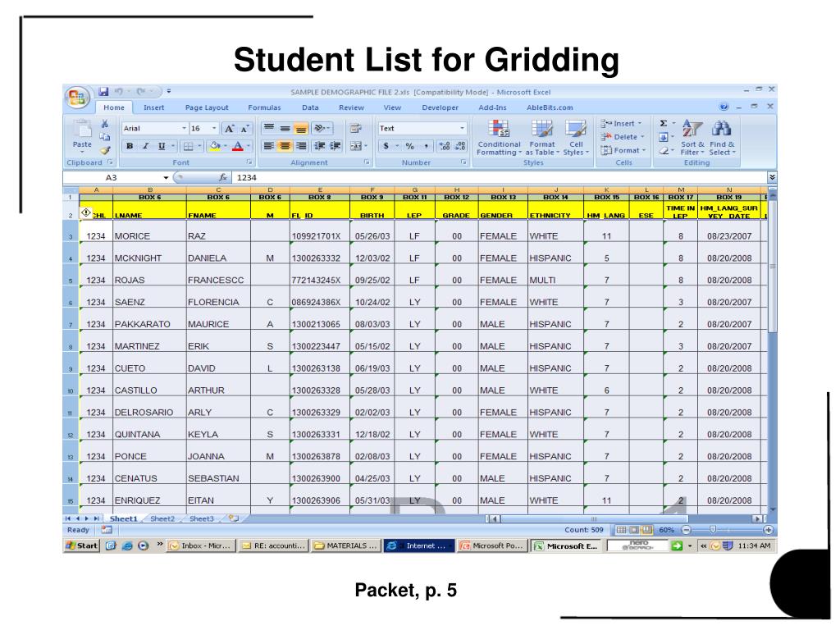Switch to Sheet2 worksheet tab
The height and width of the screenshot is (630, 840).
point(162,518)
